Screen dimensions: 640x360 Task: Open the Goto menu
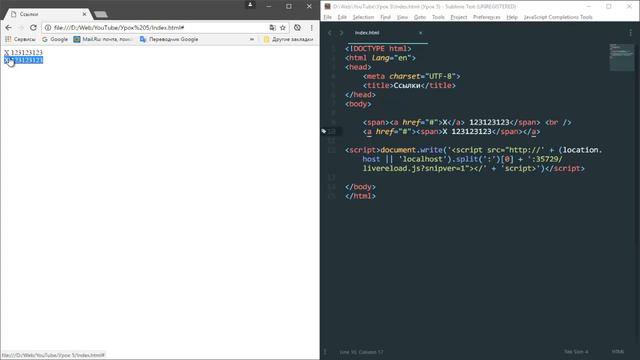click(x=420, y=17)
